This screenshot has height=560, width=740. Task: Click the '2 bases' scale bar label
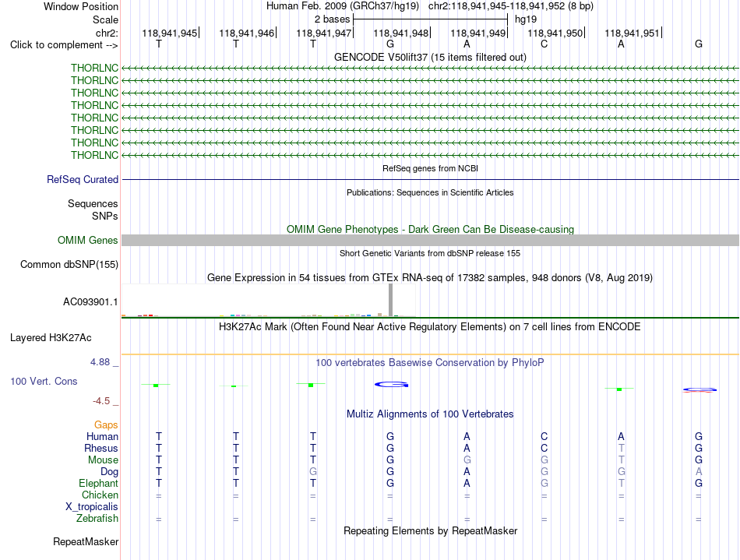pyautogui.click(x=333, y=19)
